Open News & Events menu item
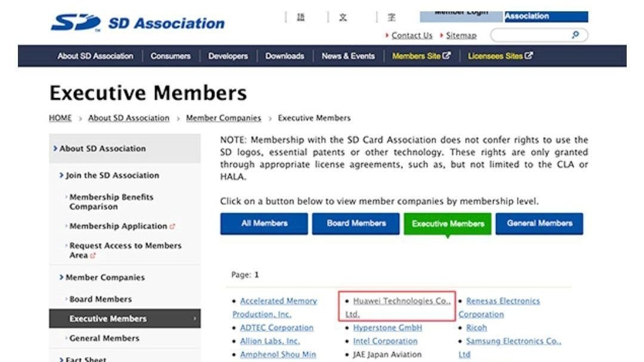Image resolution: width=644 pixels, height=362 pixels. click(x=348, y=56)
